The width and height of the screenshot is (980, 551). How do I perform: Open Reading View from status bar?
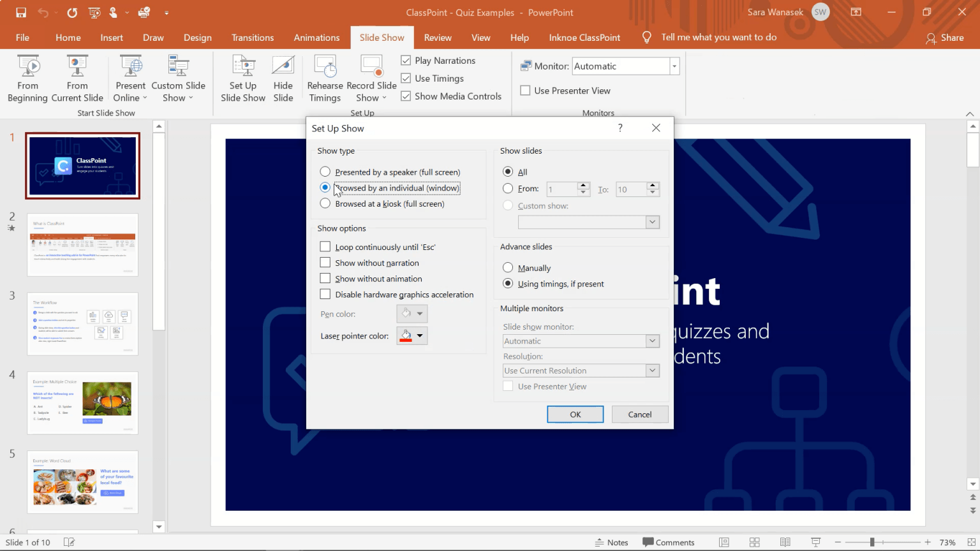coord(785,541)
